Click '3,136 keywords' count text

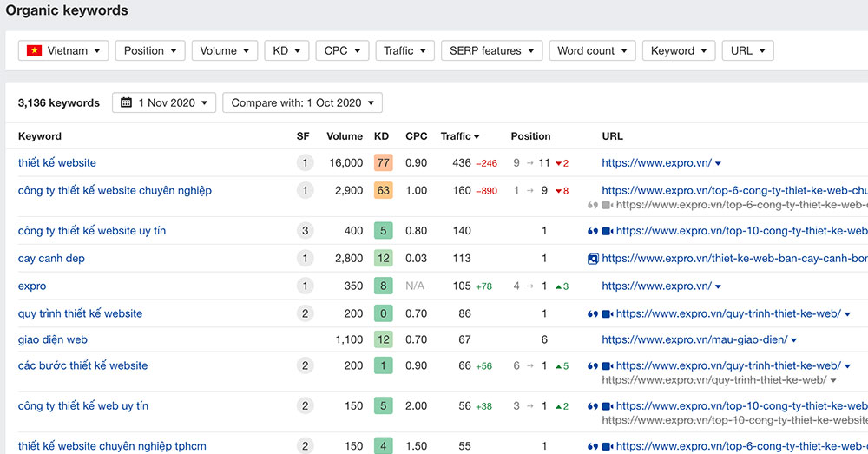pos(59,102)
